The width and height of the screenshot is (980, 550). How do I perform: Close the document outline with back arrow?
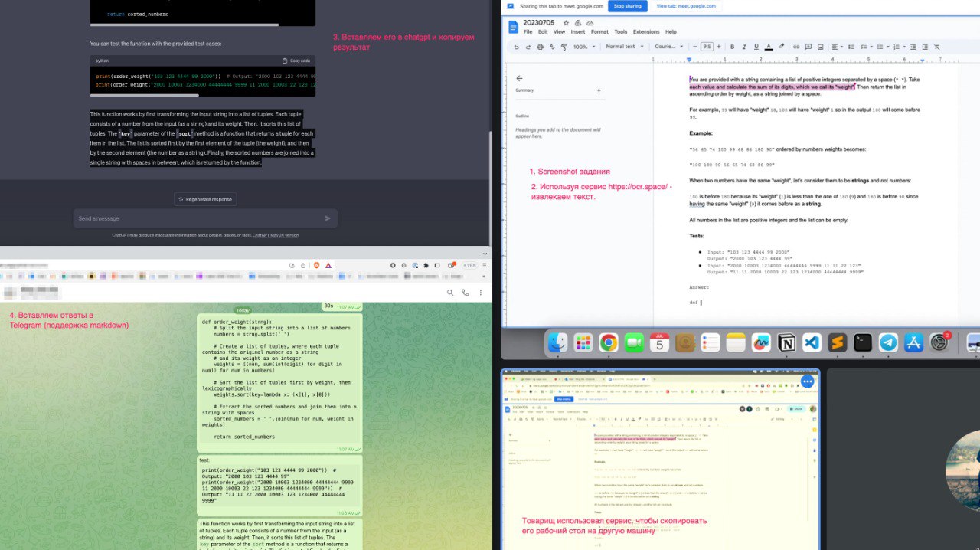519,78
